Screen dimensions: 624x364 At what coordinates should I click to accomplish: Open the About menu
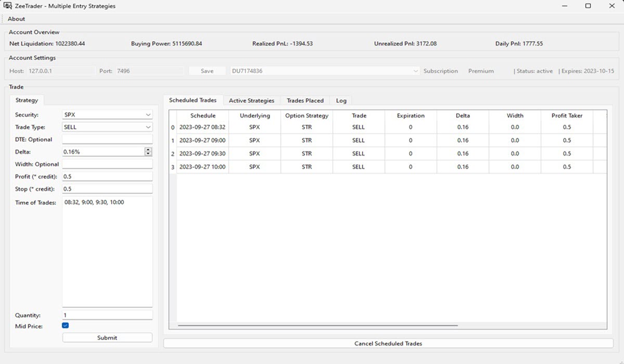(16, 19)
